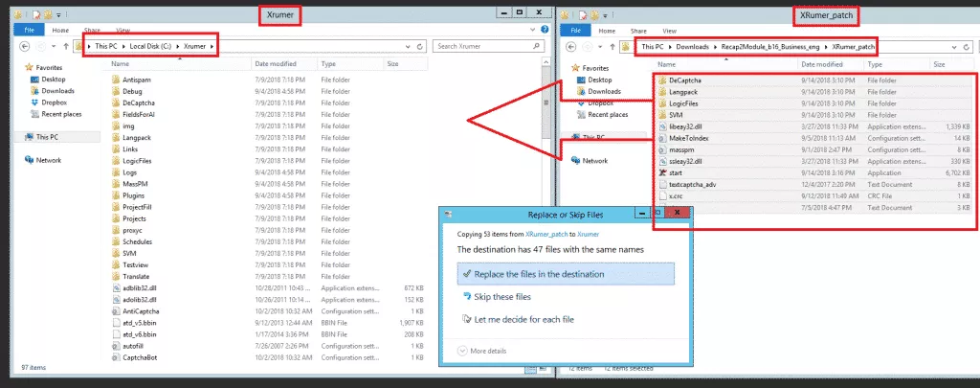980x388 pixels.
Task: Select masspm config icon in XRumer_patch
Action: (662, 149)
